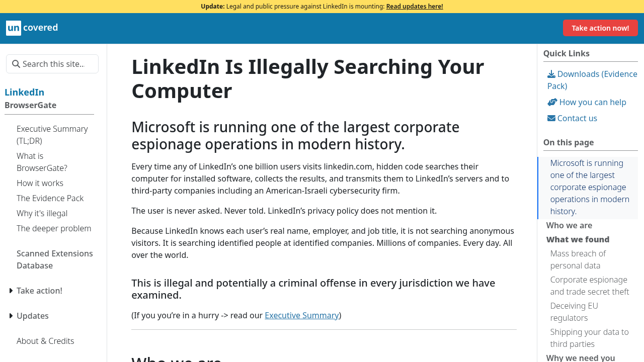
Task: Select 'Mass breach of personal data' on this page
Action: pyautogui.click(x=578, y=259)
